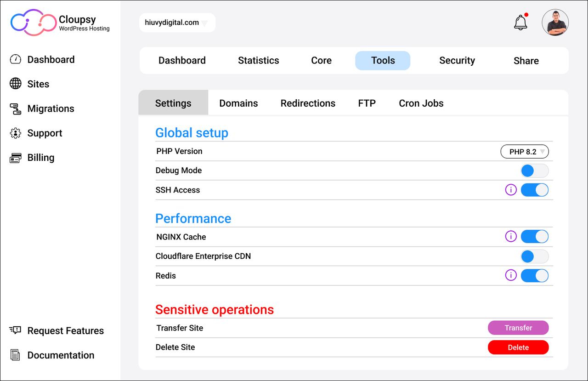
Task: Click the Transfer button
Action: coord(518,328)
